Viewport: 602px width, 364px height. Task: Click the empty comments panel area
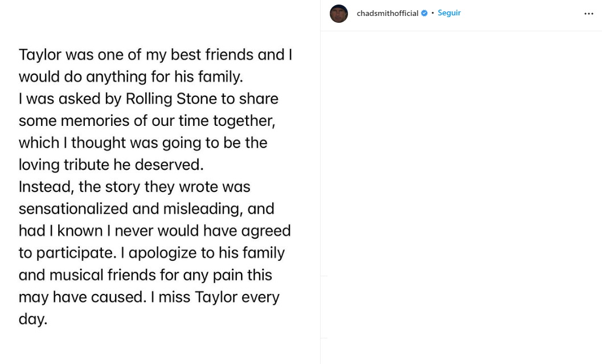point(461,171)
